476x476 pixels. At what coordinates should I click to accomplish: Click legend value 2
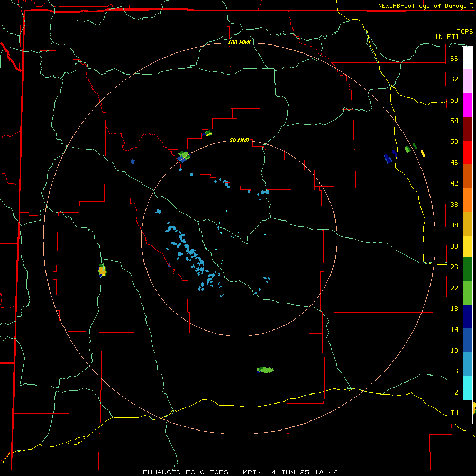(x=456, y=392)
